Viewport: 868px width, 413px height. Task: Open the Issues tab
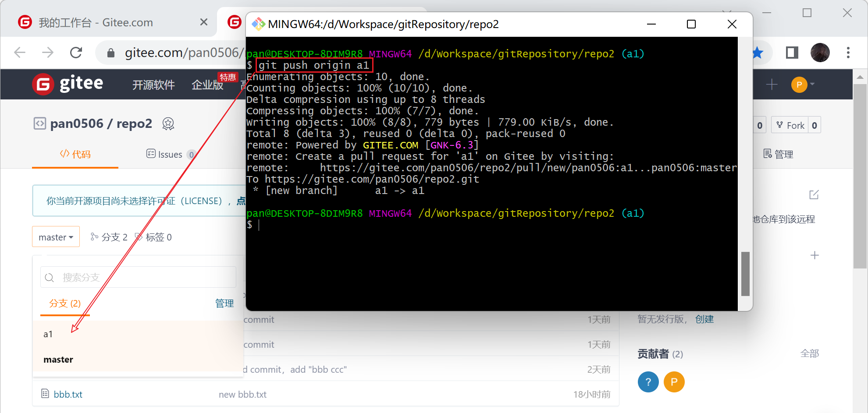pyautogui.click(x=170, y=154)
